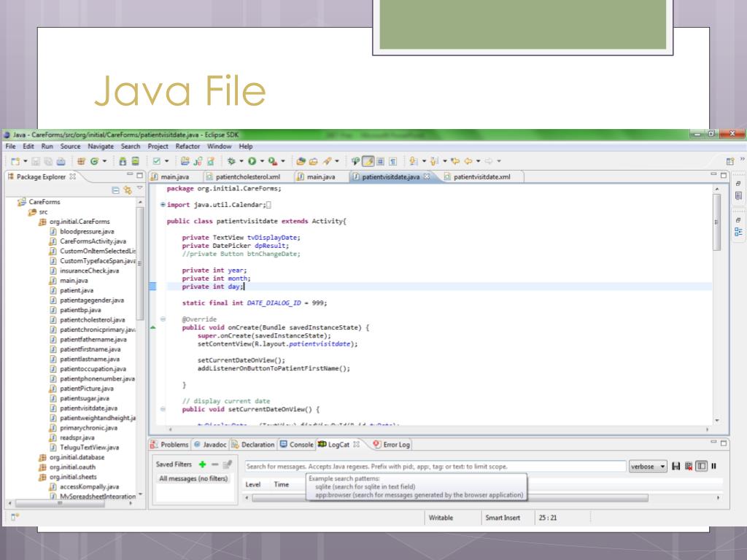The height and width of the screenshot is (560, 747).
Task: Save the LogCat log with the floppy icon
Action: point(676,466)
